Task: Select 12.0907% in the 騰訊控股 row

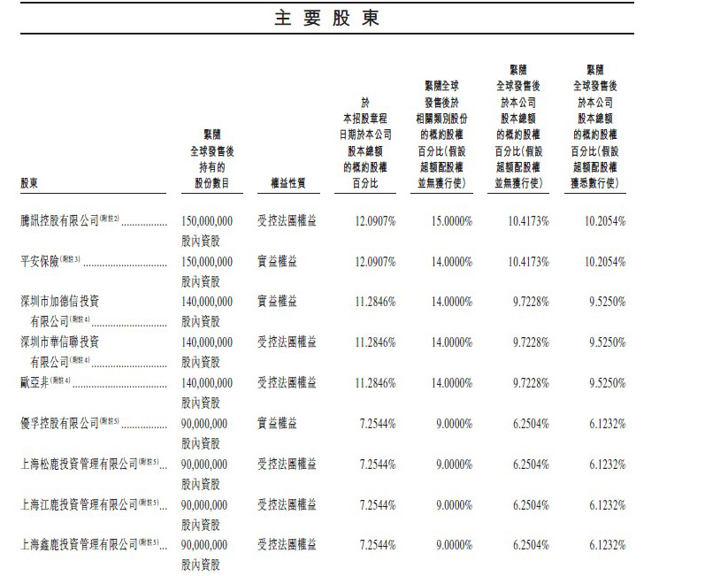Action: click(x=375, y=221)
